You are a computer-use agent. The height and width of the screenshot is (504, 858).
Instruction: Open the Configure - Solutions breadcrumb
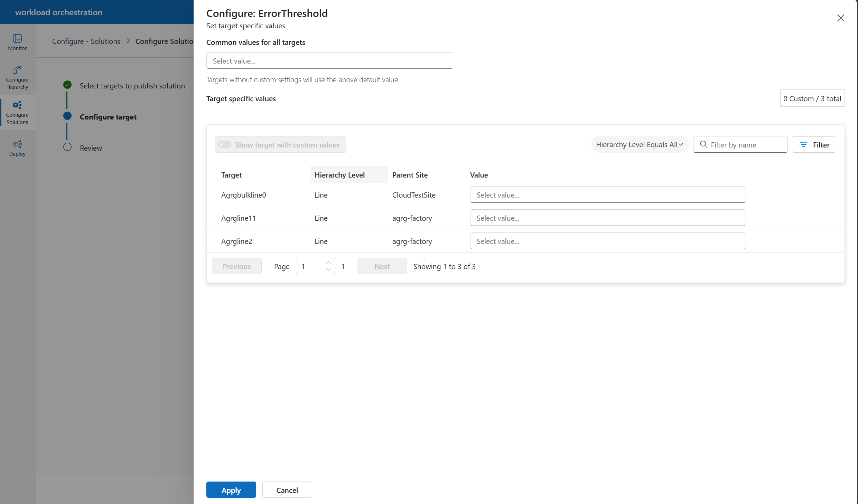tap(86, 41)
